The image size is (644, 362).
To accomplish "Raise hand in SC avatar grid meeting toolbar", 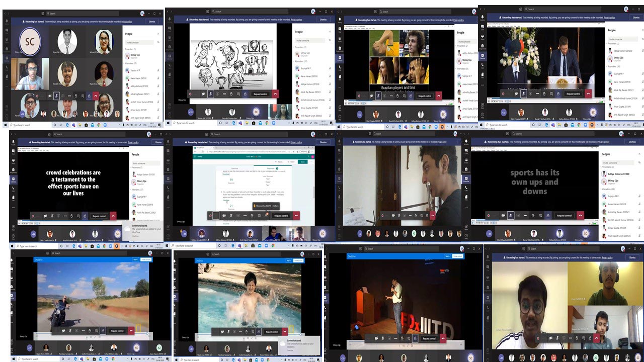I will pyautogui.click(x=76, y=96).
